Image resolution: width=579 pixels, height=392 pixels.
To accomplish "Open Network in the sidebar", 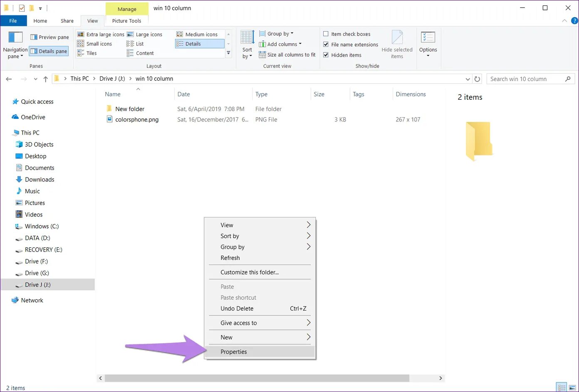I will tap(32, 300).
